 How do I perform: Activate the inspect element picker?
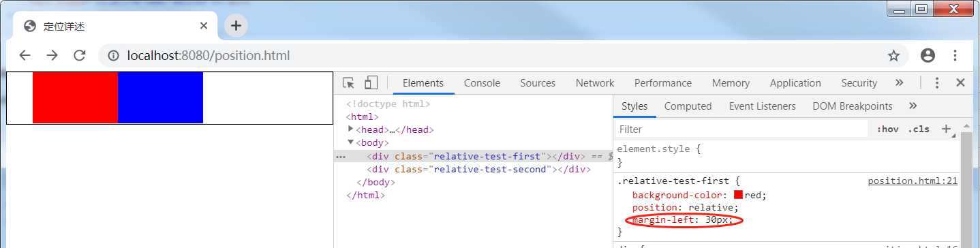348,83
